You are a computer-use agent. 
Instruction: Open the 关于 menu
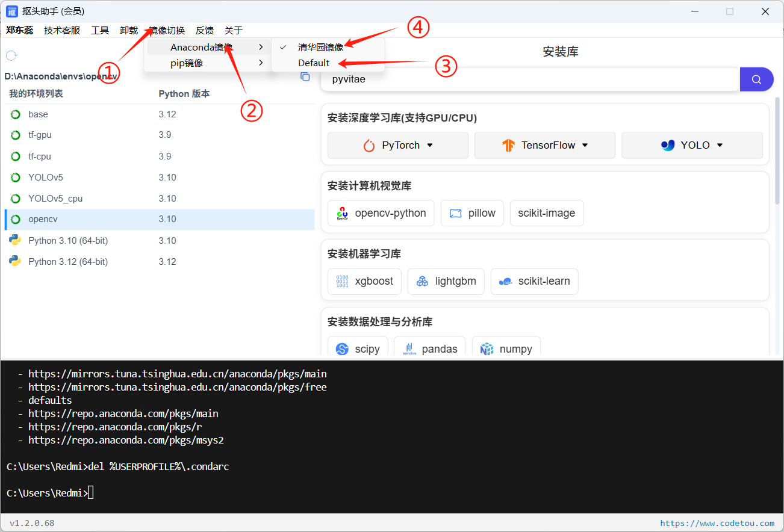234,30
